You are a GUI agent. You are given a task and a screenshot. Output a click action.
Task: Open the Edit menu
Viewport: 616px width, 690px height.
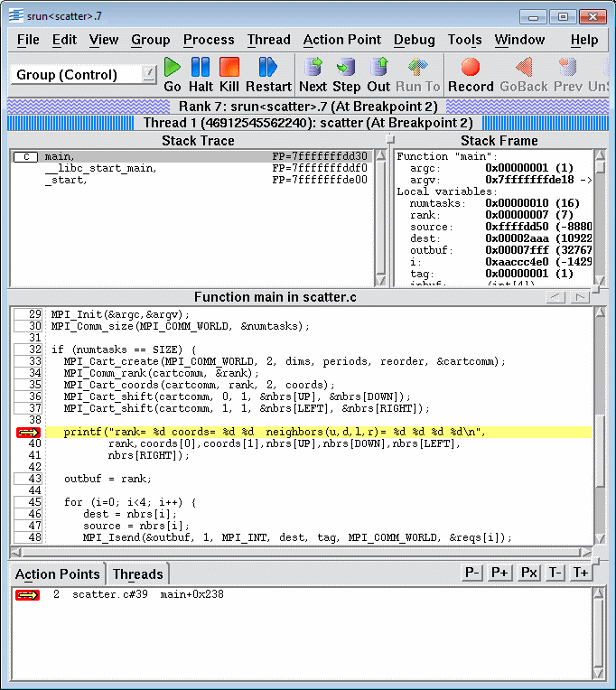[x=64, y=40]
